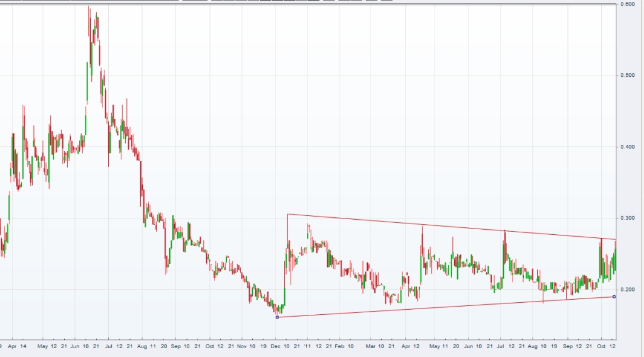Select the Dec 10 date label
This screenshot has height=357, width=644.
coord(280,346)
